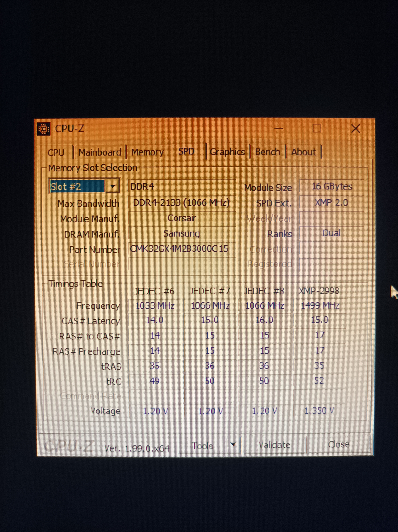The width and height of the screenshot is (398, 532).
Task: Close window with title bar X
Action: [355, 129]
